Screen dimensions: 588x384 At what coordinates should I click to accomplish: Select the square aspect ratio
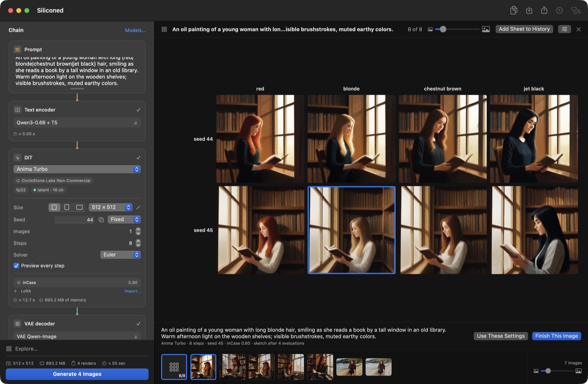pyautogui.click(x=54, y=207)
